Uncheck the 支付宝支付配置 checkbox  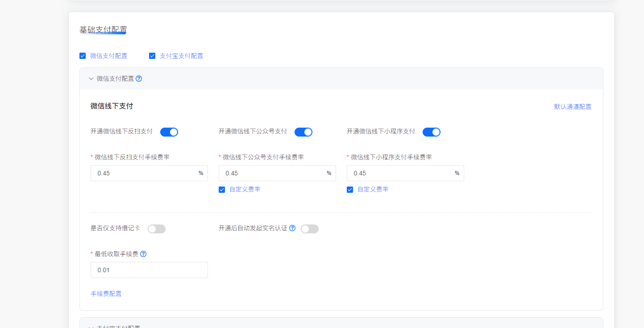(x=152, y=56)
